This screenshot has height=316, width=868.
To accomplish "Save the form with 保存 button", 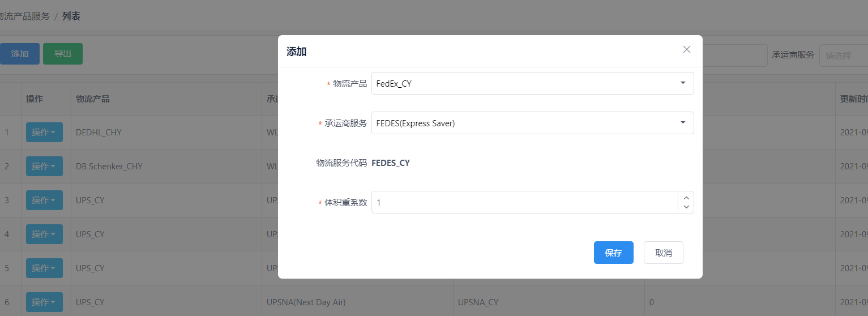I will pos(614,253).
